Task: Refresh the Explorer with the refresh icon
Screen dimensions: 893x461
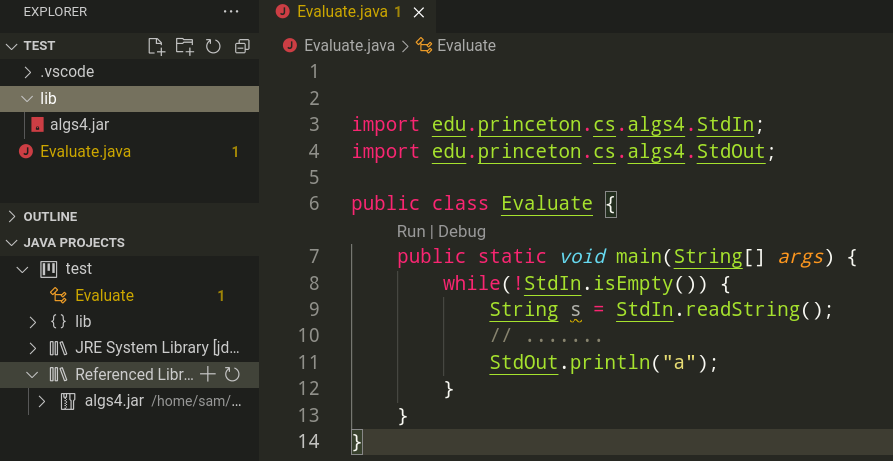Action: [x=213, y=46]
